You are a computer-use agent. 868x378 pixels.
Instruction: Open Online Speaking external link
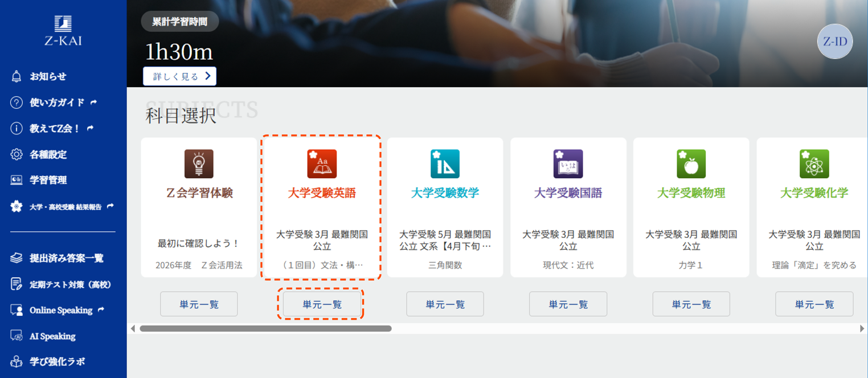61,310
